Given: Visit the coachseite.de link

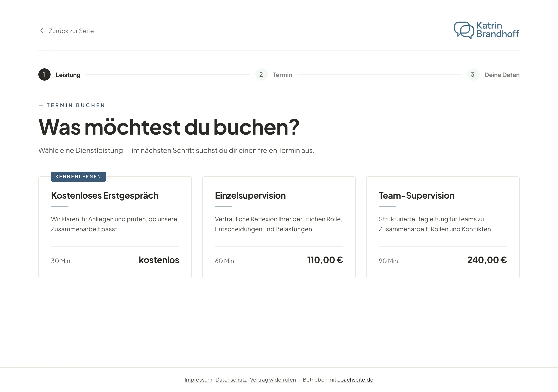Looking at the screenshot, I should (x=355, y=380).
